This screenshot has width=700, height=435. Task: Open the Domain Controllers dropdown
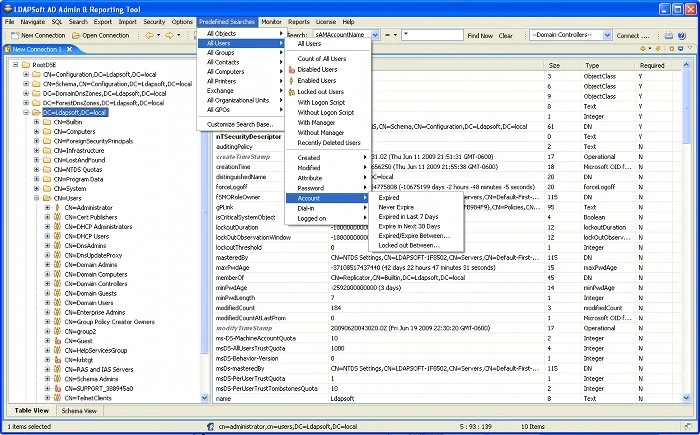pyautogui.click(x=607, y=35)
